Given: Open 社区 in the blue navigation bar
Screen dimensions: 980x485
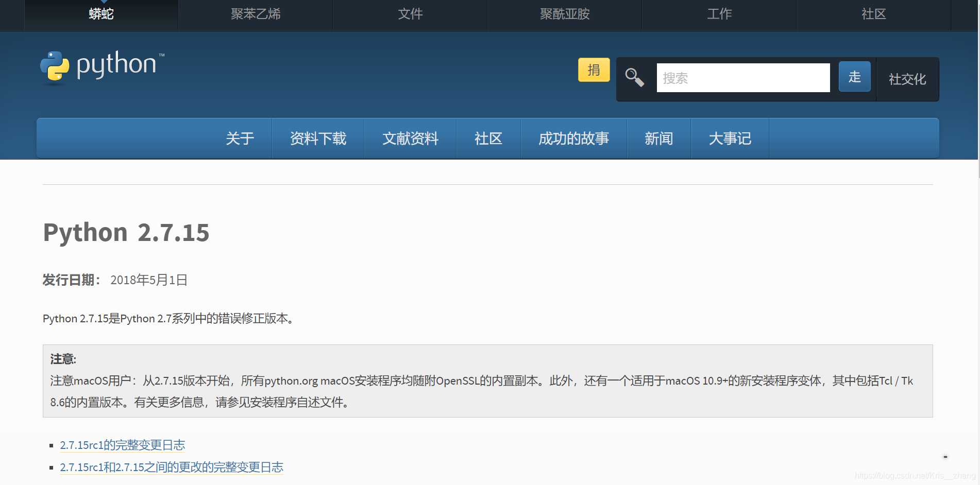Looking at the screenshot, I should click(488, 138).
